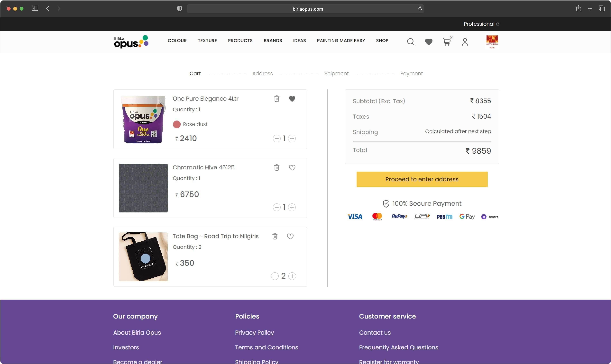This screenshot has width=611, height=364.
Task: Click Proceed to enter address button
Action: click(422, 179)
